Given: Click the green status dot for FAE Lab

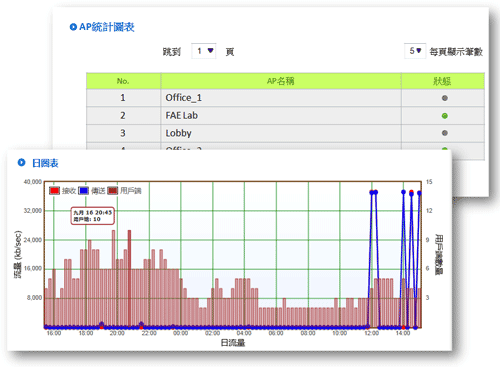Looking at the screenshot, I should pyautogui.click(x=445, y=116).
